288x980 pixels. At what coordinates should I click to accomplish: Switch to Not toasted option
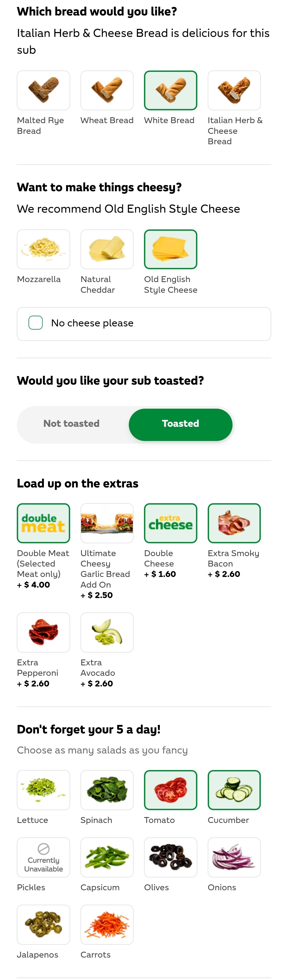click(x=71, y=423)
